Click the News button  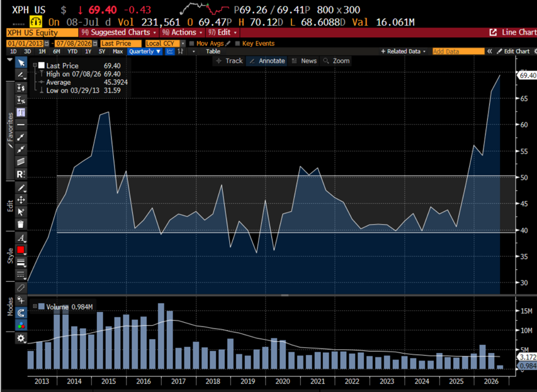[305, 61]
